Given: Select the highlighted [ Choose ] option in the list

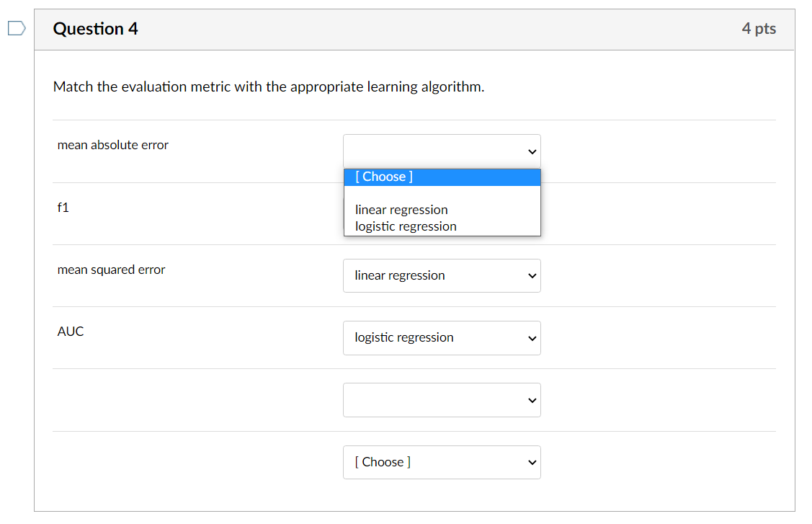Looking at the screenshot, I should pyautogui.click(x=442, y=177).
